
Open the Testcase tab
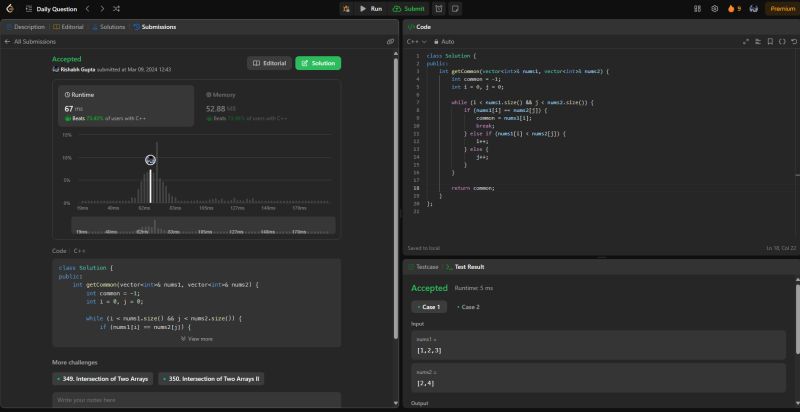427,267
